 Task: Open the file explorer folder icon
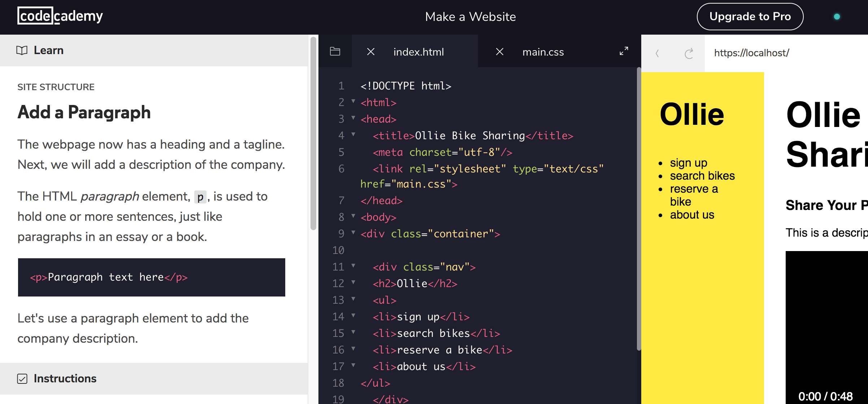click(x=335, y=52)
